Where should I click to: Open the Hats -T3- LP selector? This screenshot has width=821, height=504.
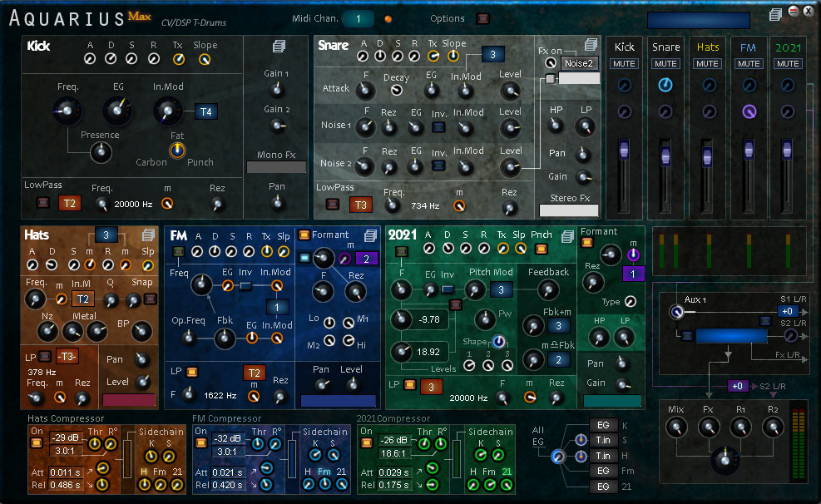67,357
